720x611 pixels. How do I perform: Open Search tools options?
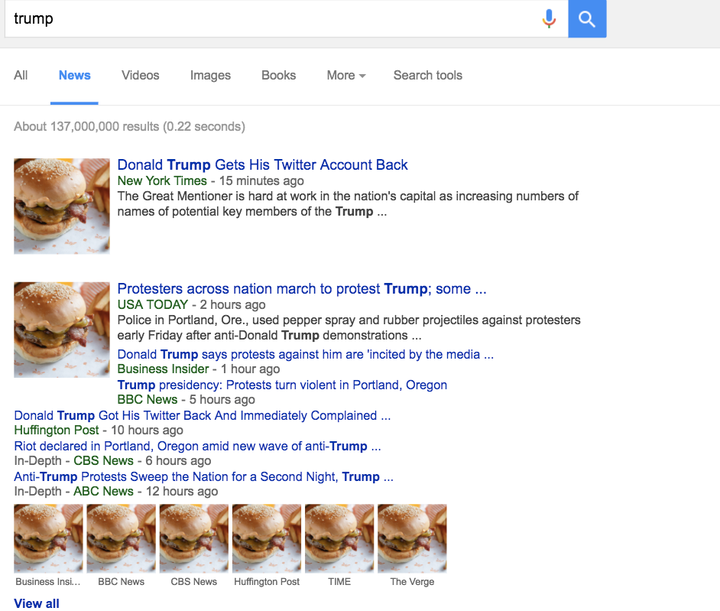pos(428,75)
